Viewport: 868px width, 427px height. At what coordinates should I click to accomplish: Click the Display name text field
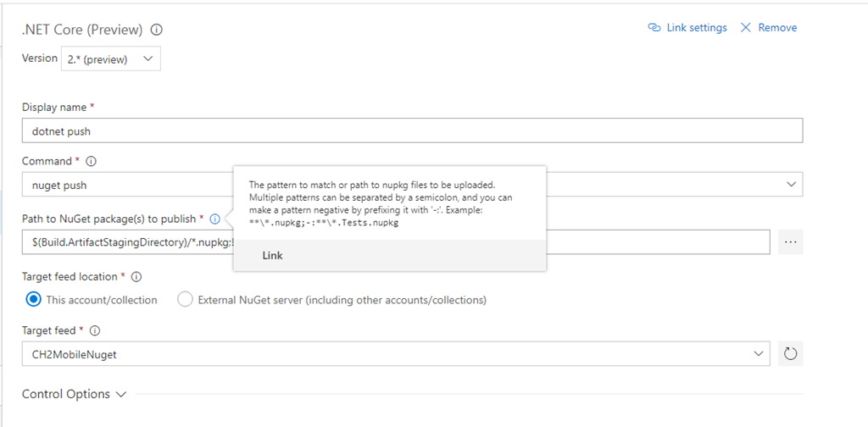[411, 130]
